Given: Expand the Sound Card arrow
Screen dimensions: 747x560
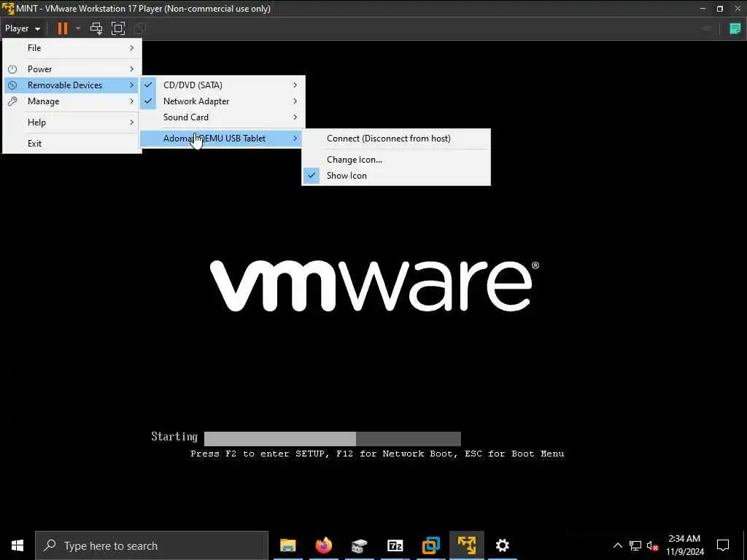Looking at the screenshot, I should pos(295,117).
